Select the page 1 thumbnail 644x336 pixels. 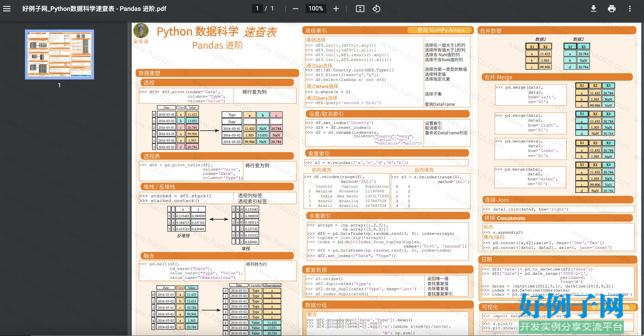coord(59,54)
